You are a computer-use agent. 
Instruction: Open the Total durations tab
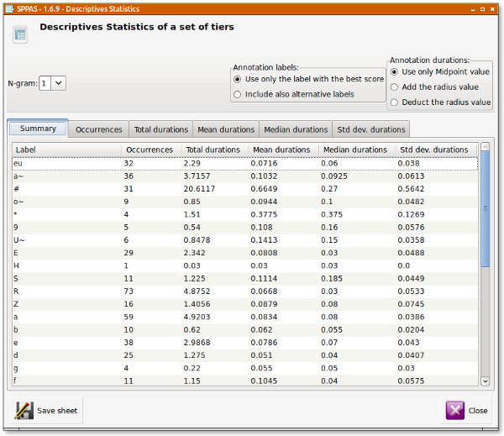160,129
